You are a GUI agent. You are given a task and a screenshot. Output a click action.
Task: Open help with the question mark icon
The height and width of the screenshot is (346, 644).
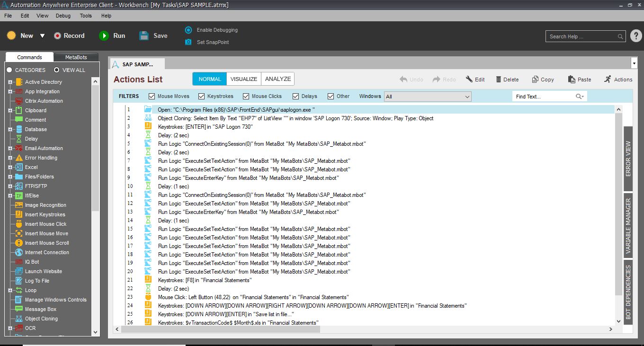[635, 36]
